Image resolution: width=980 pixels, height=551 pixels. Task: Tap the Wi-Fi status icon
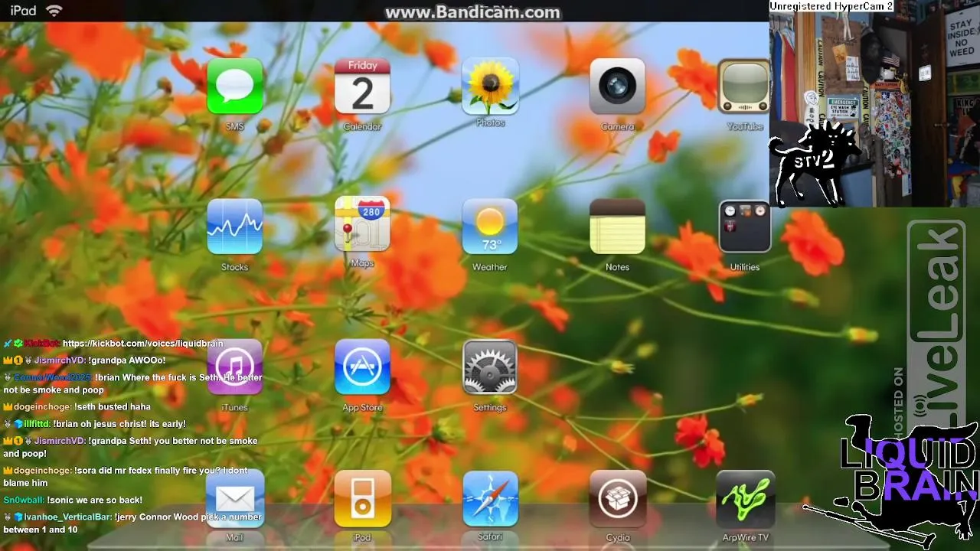[54, 11]
